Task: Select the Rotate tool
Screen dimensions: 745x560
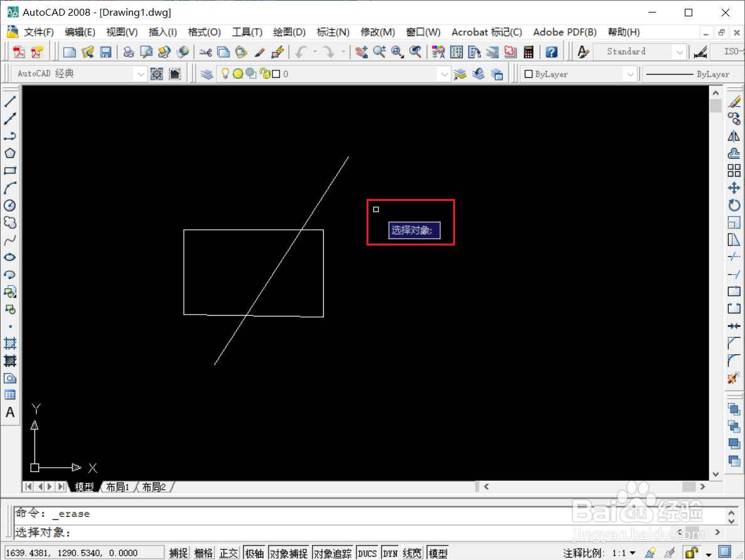Action: (x=734, y=205)
